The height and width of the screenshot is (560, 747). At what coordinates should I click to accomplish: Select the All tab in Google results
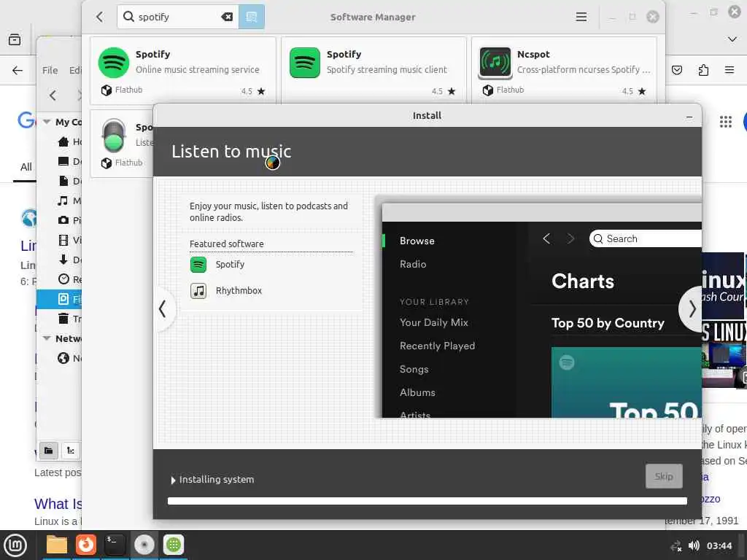26,167
